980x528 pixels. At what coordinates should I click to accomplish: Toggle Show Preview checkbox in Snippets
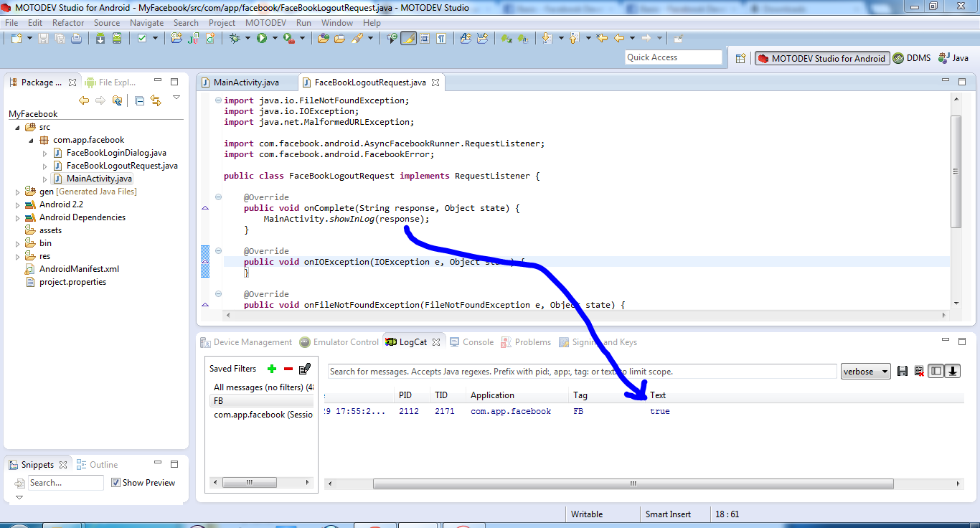pos(116,483)
